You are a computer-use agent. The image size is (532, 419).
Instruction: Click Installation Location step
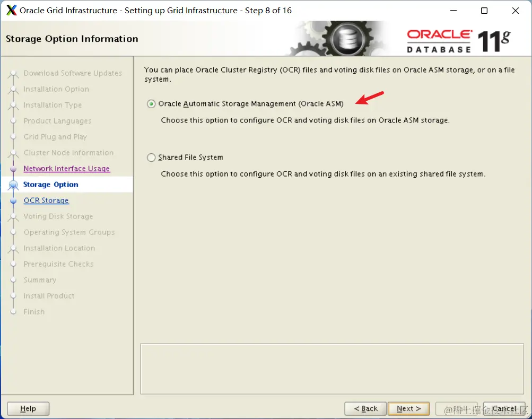59,248
